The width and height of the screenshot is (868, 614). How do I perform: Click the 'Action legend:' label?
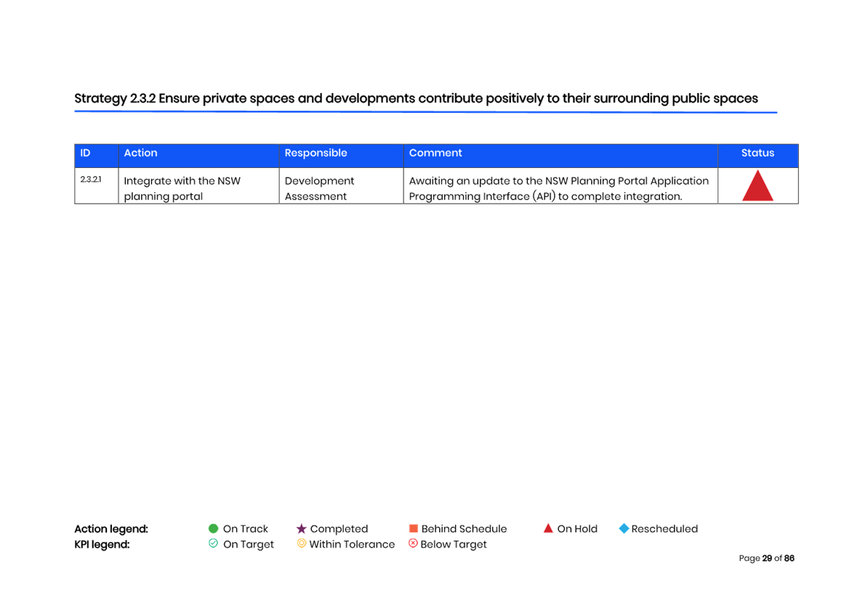click(x=111, y=529)
